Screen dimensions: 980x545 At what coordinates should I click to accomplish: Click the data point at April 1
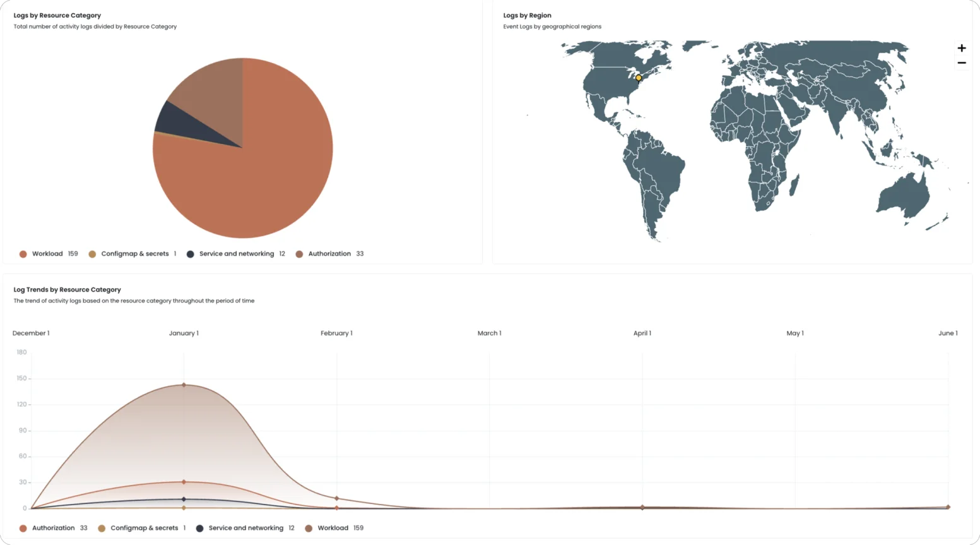[x=642, y=507]
